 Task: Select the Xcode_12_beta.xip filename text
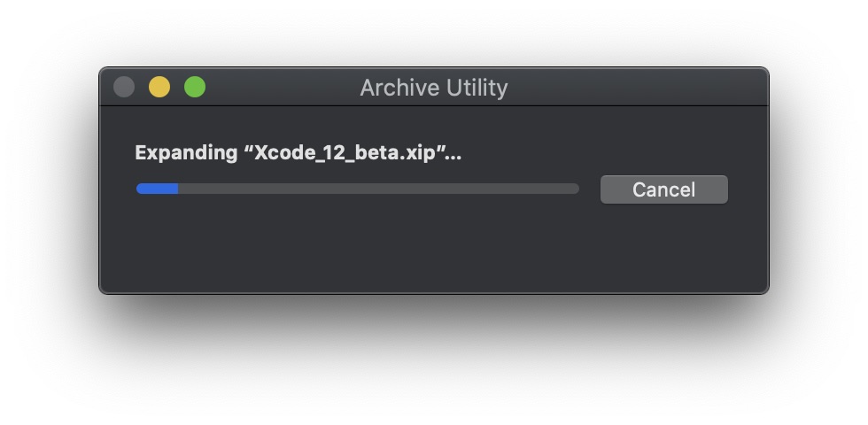click(345, 152)
